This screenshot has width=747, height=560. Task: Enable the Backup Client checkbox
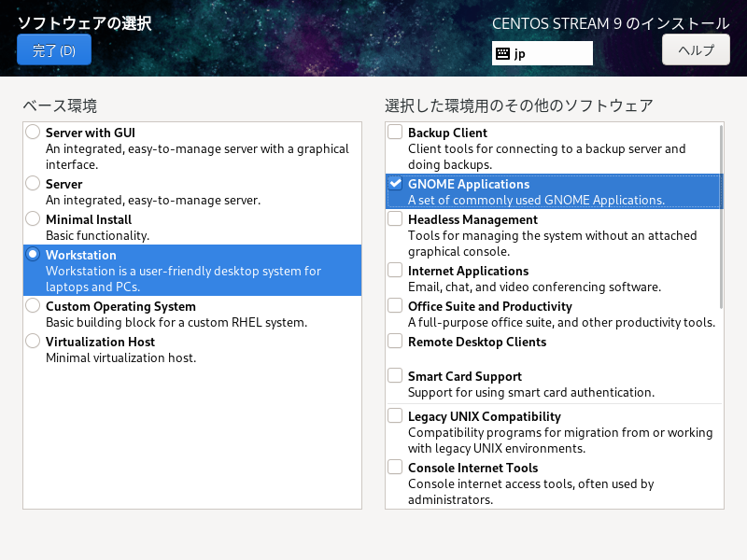click(395, 132)
